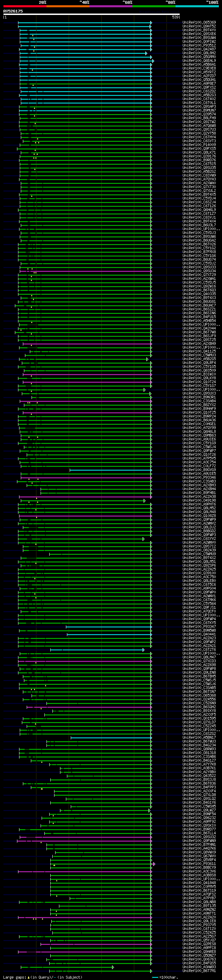The width and height of the screenshot is (222, 980).
Task: Open the UniRef100_P93705 entry
Action: click(x=199, y=925)
